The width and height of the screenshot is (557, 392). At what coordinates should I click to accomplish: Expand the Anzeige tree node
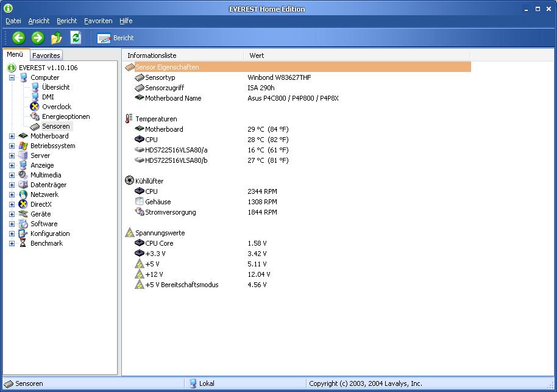point(12,166)
